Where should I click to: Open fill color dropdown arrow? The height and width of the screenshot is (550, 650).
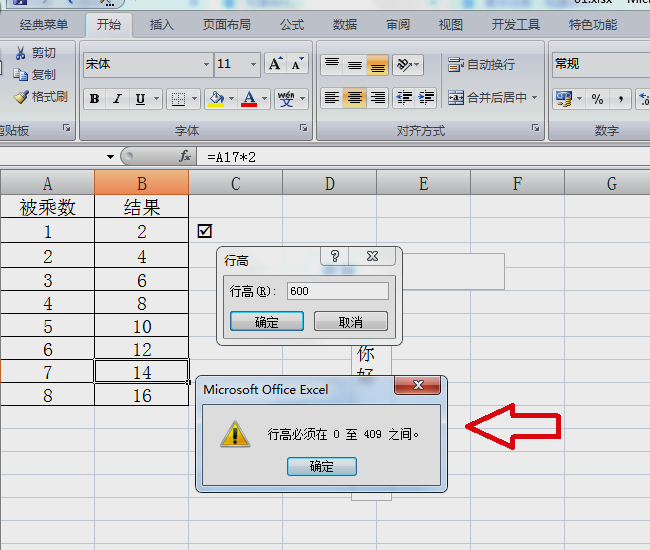[x=232, y=99]
